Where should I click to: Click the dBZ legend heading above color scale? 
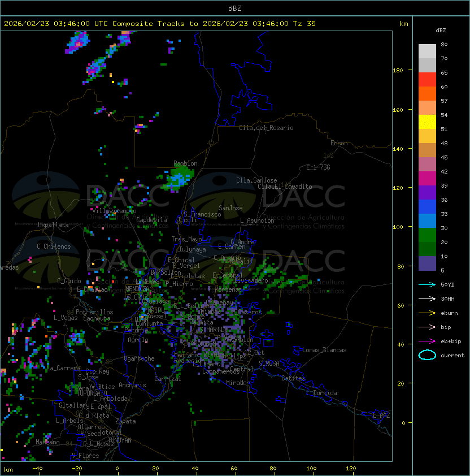click(441, 31)
